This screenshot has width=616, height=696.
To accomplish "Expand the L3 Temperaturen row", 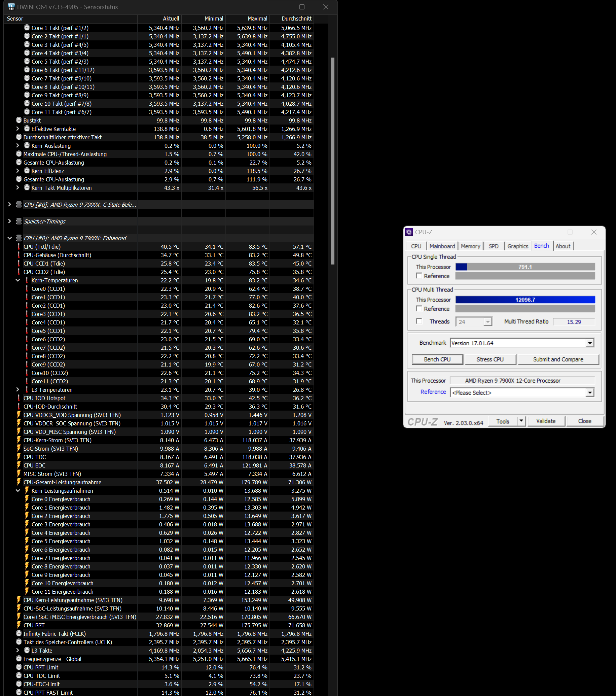I will 18,389.
